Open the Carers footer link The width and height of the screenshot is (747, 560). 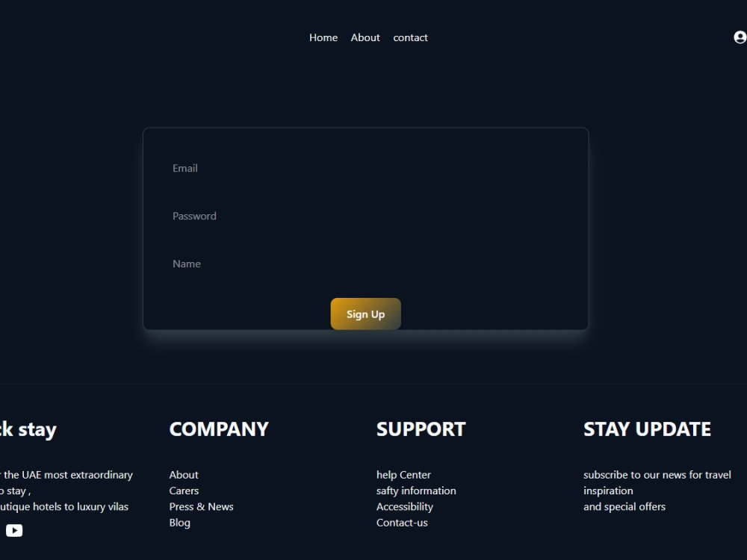pos(184,491)
